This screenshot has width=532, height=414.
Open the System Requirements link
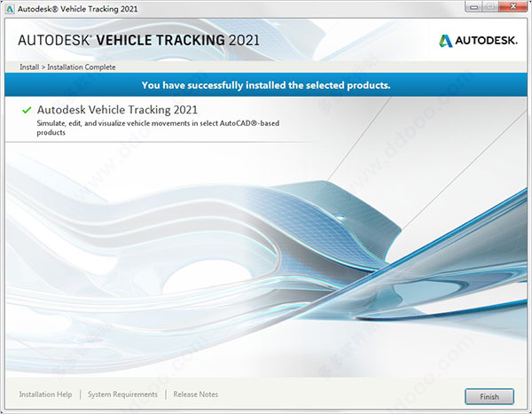tap(122, 394)
